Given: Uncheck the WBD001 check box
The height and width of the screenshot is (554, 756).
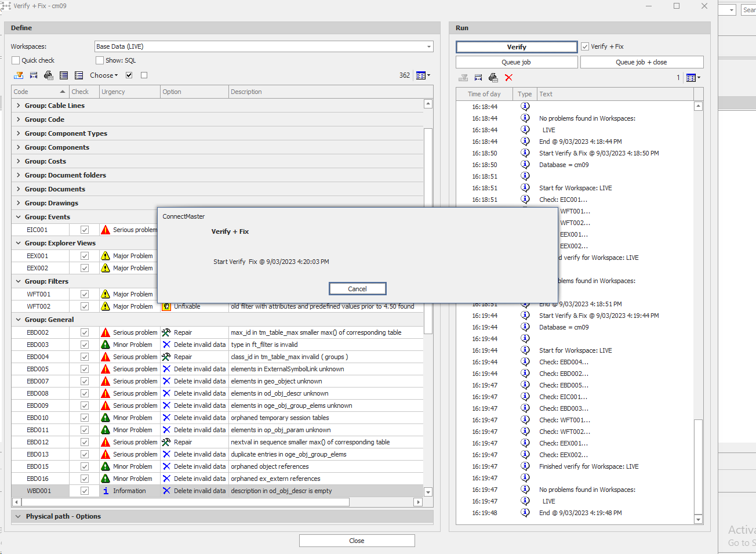Looking at the screenshot, I should coord(85,491).
